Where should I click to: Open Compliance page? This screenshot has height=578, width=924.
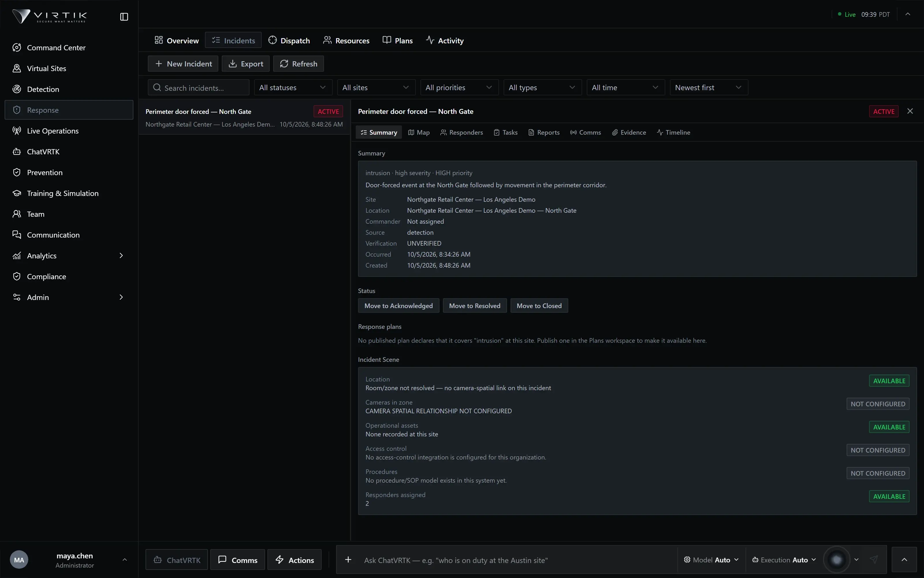tap(69, 276)
